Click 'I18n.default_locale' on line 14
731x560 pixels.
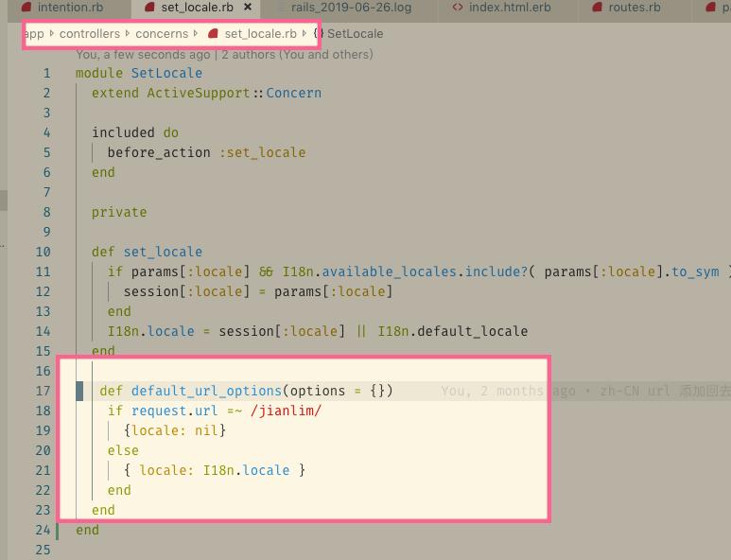(x=453, y=331)
